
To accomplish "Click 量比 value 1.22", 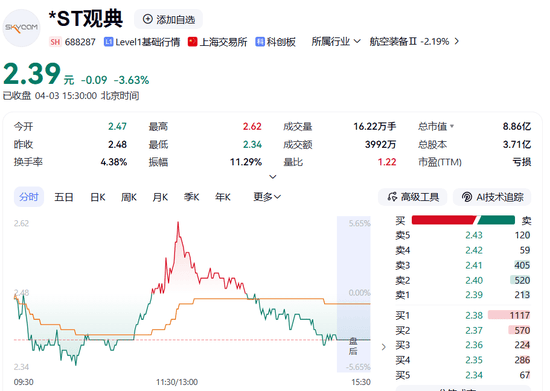I will (387, 162).
